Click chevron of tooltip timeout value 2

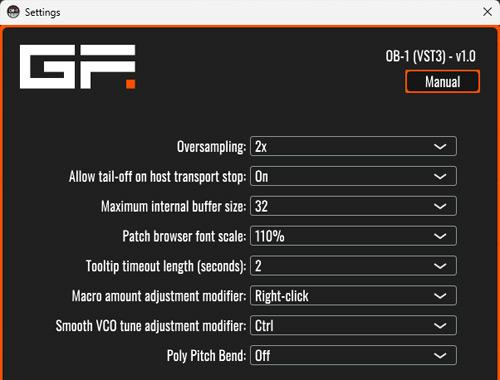point(440,266)
